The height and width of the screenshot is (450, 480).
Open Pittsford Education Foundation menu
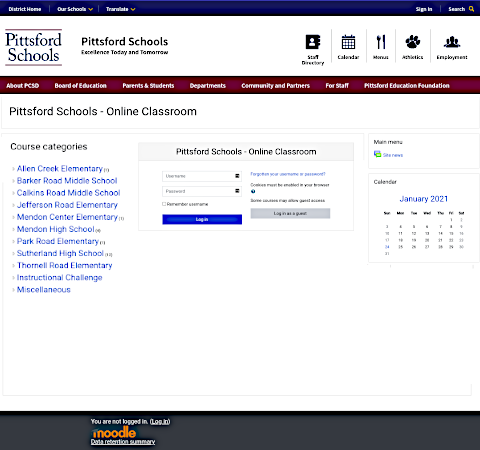[x=407, y=86]
